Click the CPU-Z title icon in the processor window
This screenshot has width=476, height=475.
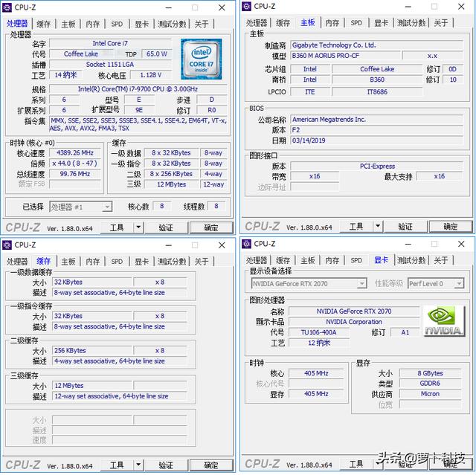(x=7, y=7)
